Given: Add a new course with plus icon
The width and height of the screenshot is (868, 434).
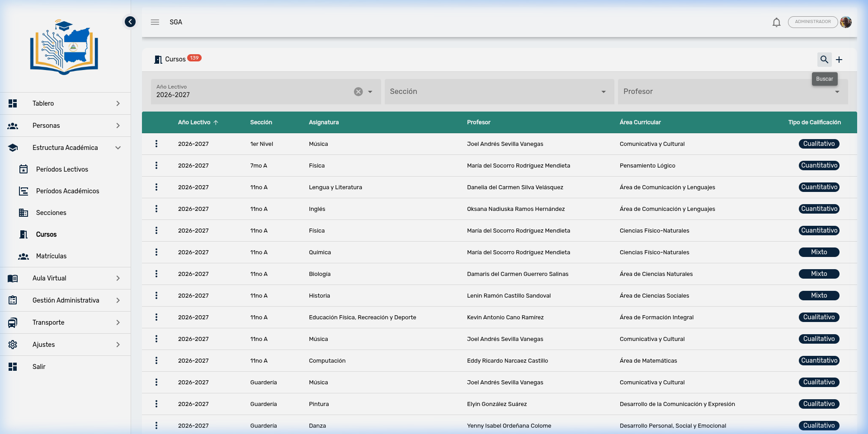Looking at the screenshot, I should point(839,60).
